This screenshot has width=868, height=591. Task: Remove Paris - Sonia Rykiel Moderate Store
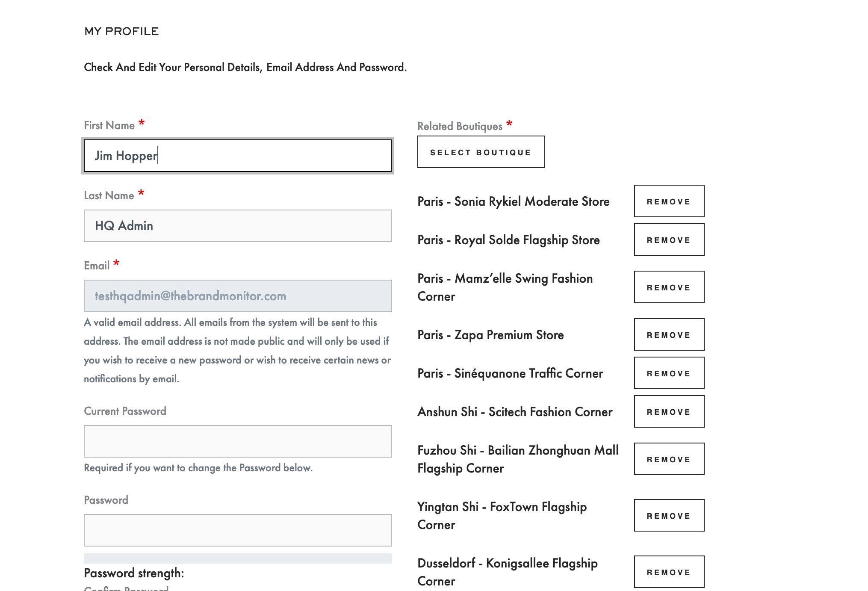coord(669,201)
